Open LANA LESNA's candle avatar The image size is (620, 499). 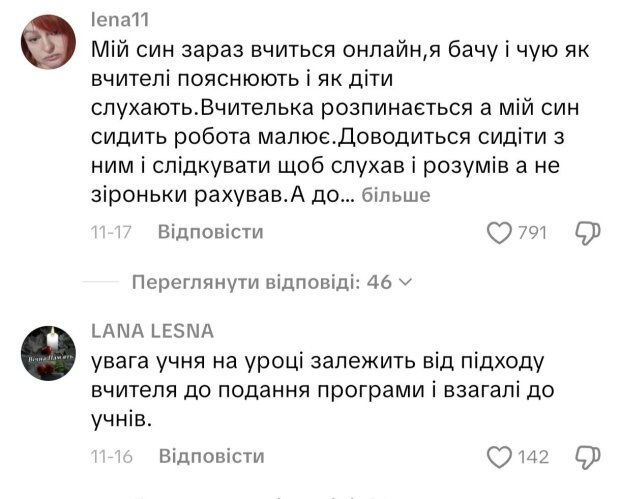tap(46, 351)
